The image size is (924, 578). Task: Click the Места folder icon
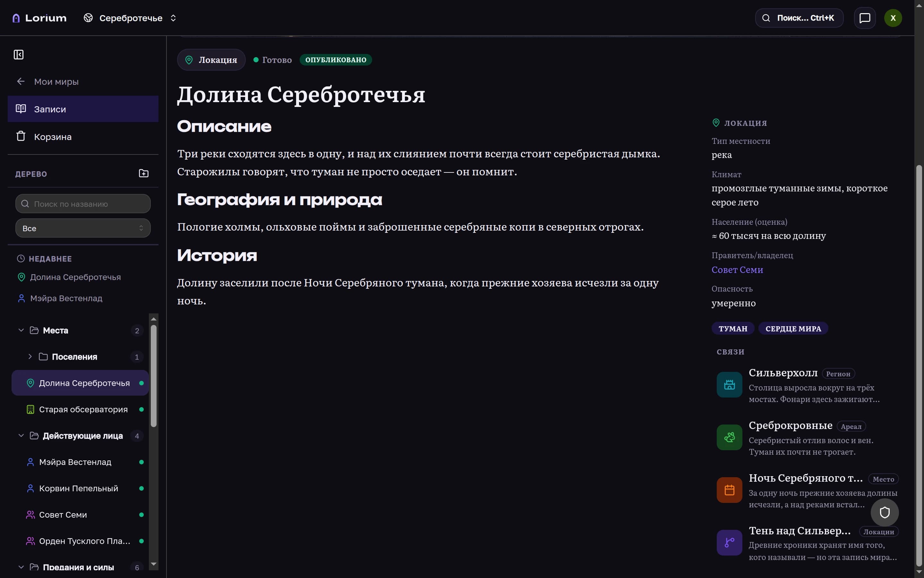point(34,330)
